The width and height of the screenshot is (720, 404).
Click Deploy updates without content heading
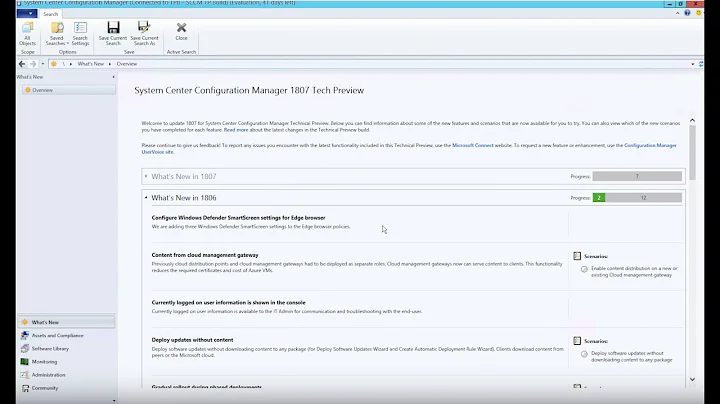pos(192,340)
